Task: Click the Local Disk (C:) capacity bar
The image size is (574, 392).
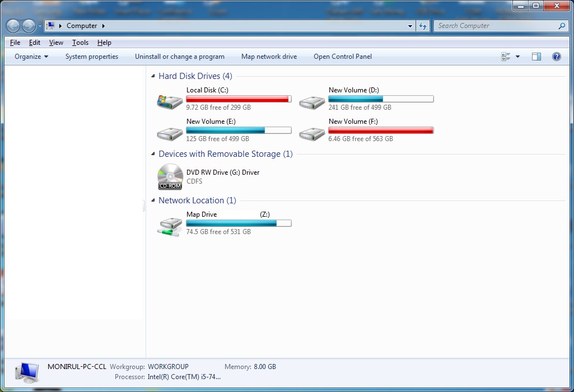Action: [x=239, y=99]
